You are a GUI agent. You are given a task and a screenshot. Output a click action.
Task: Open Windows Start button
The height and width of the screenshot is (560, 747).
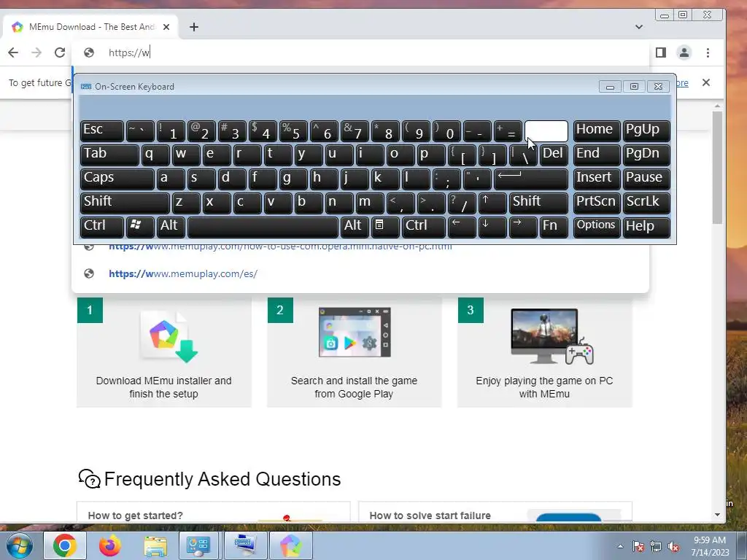point(19,545)
